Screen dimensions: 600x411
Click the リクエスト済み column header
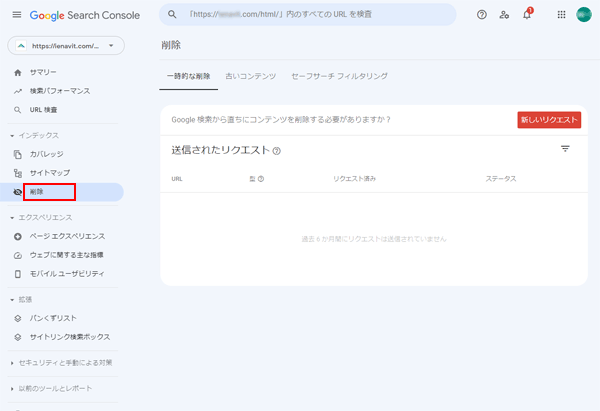click(354, 179)
